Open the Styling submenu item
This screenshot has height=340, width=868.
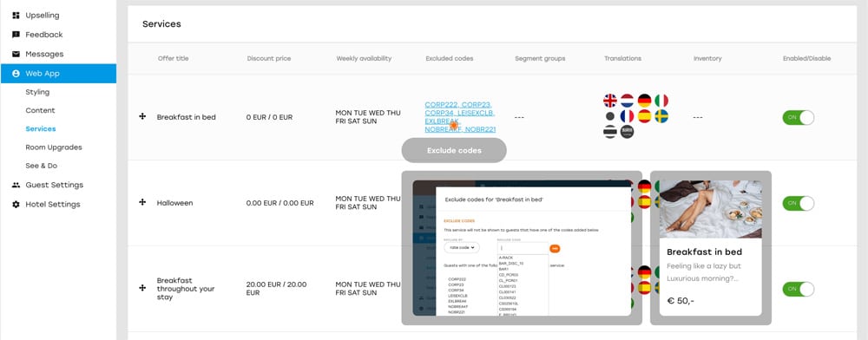37,92
